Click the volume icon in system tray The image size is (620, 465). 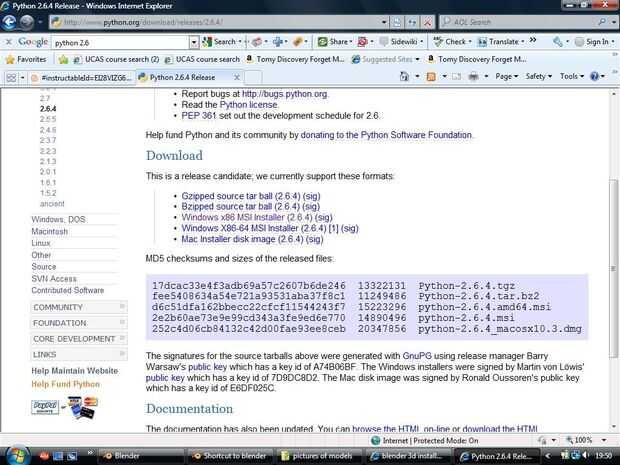click(x=586, y=456)
